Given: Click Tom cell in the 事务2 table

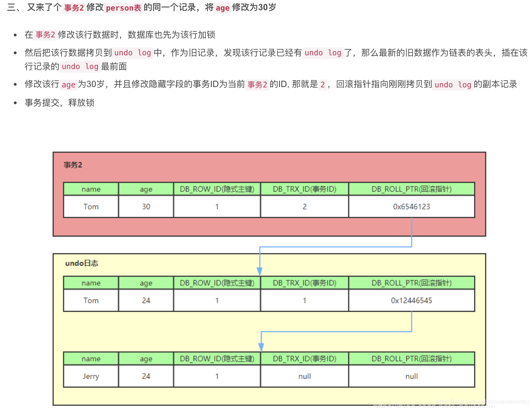Looking at the screenshot, I should tap(91, 207).
